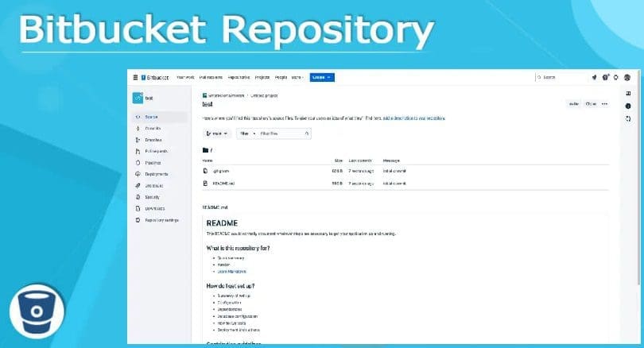Open the notifications megaphone icon
The image size is (644, 348).
coord(594,77)
